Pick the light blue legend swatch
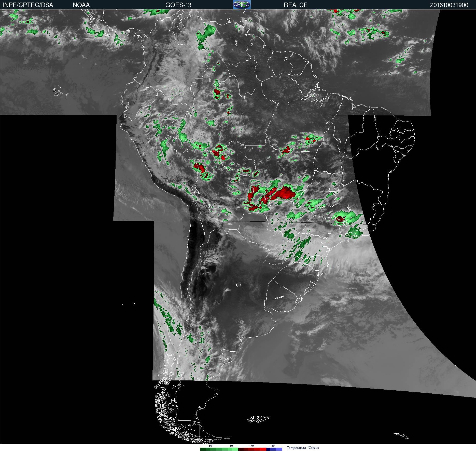476x451 pixels. (279, 449)
